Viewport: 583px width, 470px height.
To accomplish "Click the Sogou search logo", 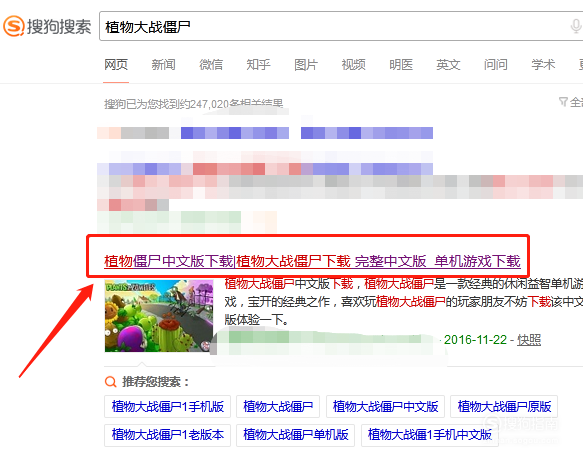I will pos(47,26).
